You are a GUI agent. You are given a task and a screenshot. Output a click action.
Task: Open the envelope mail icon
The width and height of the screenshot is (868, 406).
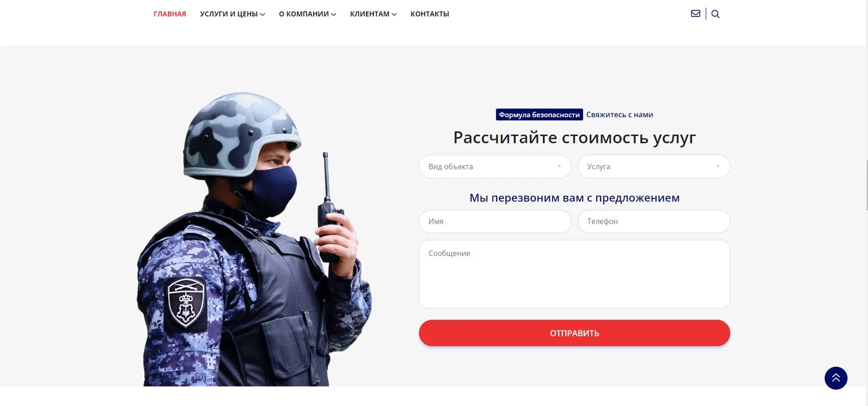pyautogui.click(x=695, y=14)
